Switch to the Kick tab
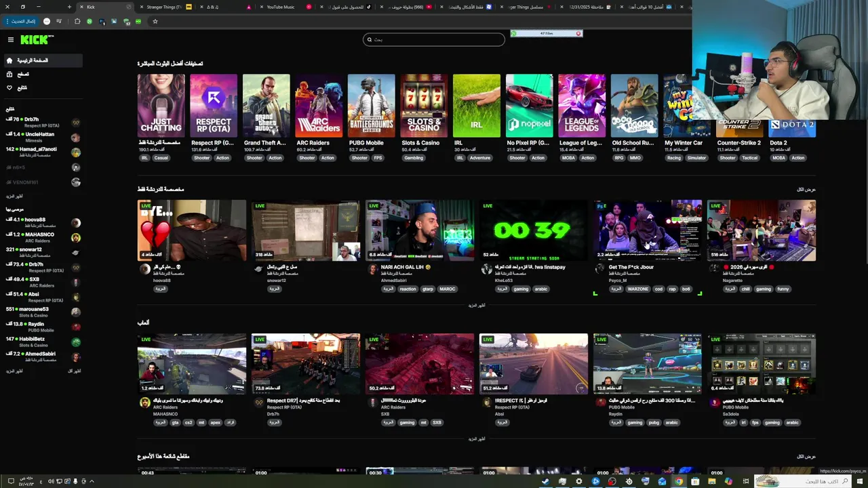Image resolution: width=868 pixels, height=488 pixels. (105, 7)
